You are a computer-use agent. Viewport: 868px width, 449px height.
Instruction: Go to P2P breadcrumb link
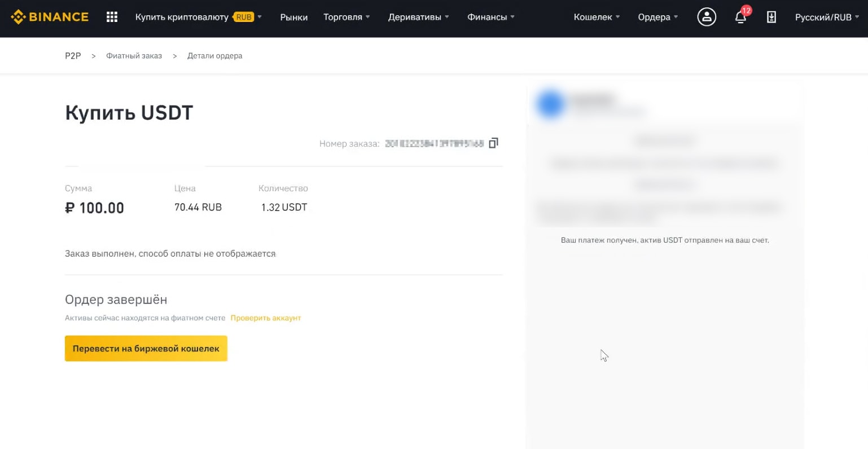73,56
